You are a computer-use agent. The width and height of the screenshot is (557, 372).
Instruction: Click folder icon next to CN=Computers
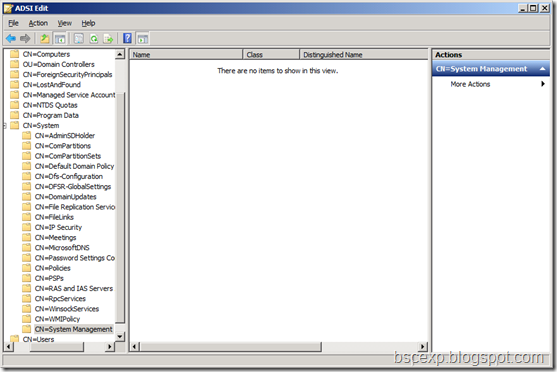pos(14,54)
